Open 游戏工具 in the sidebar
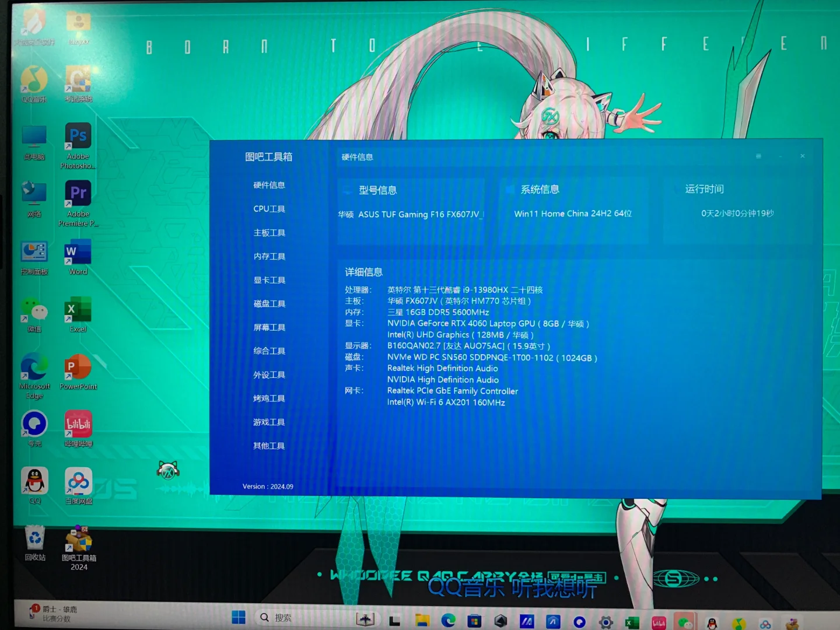840x630 pixels. [x=269, y=422]
